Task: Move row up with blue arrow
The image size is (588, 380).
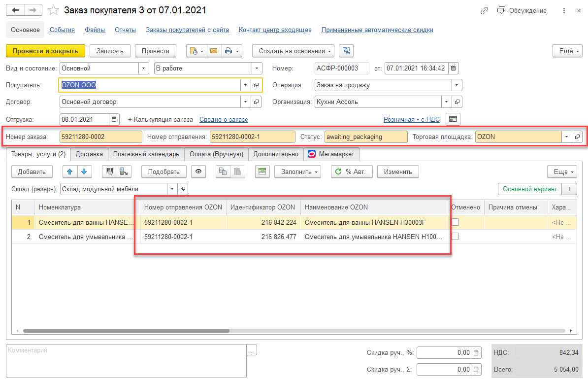Action: tap(71, 172)
